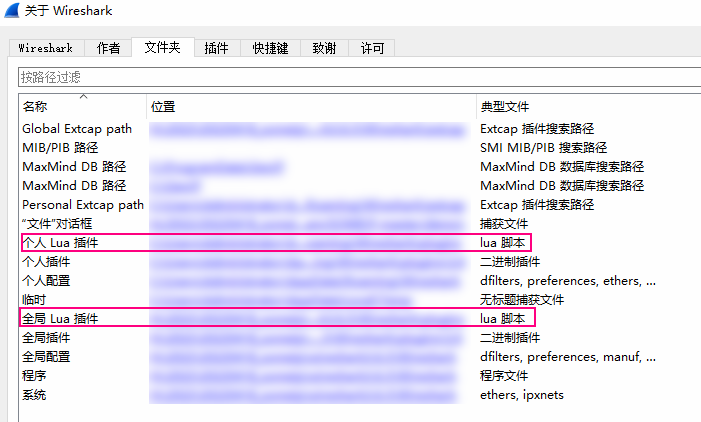701x422 pixels.
Task: Sort by the 位置 column header
Action: coord(311,106)
